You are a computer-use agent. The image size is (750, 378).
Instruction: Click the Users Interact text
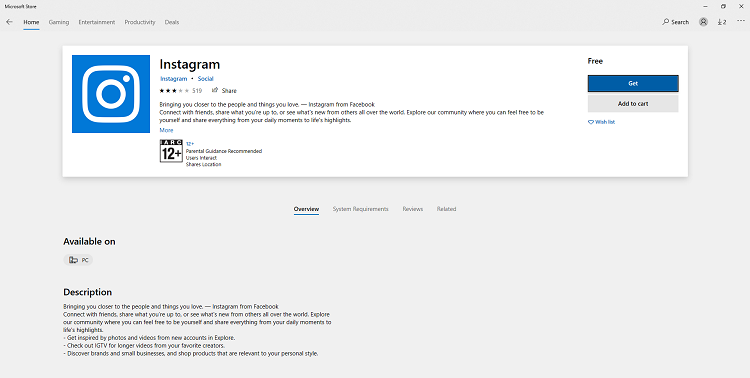[x=201, y=158]
